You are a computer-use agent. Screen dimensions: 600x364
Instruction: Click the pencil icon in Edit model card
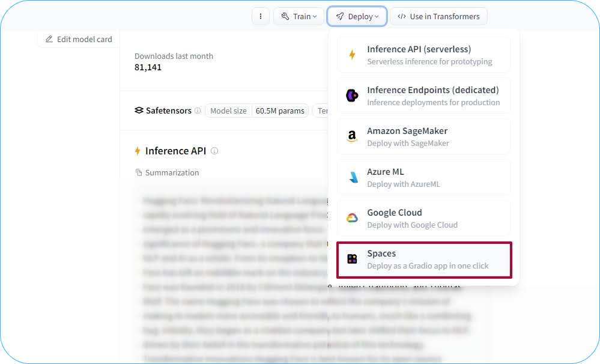pyautogui.click(x=49, y=39)
